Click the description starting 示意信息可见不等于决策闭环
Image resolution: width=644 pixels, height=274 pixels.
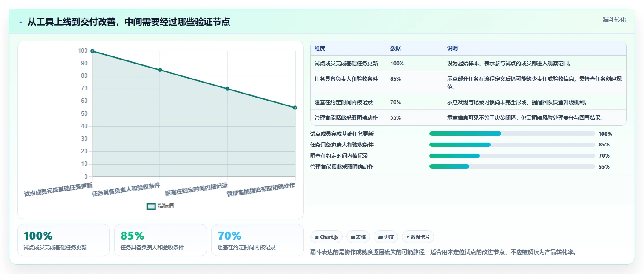coord(525,118)
